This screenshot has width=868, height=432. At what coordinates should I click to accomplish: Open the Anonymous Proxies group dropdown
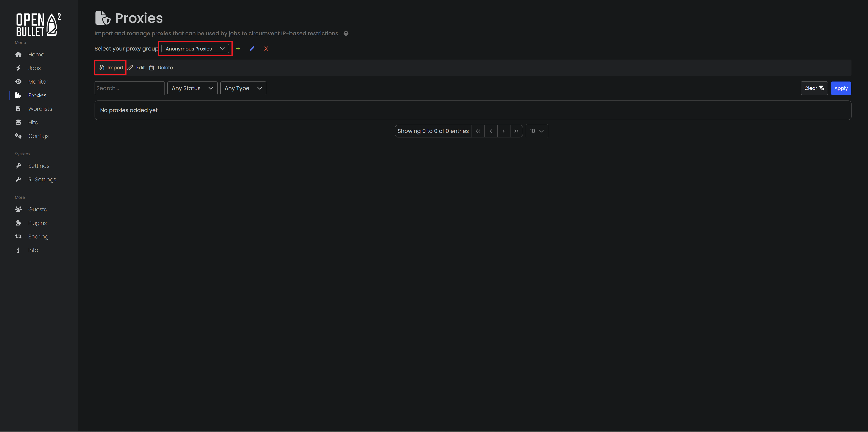(195, 48)
